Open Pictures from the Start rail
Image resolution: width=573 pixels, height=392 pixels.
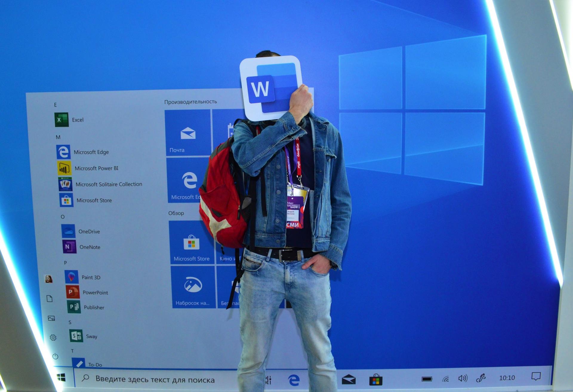(x=51, y=318)
